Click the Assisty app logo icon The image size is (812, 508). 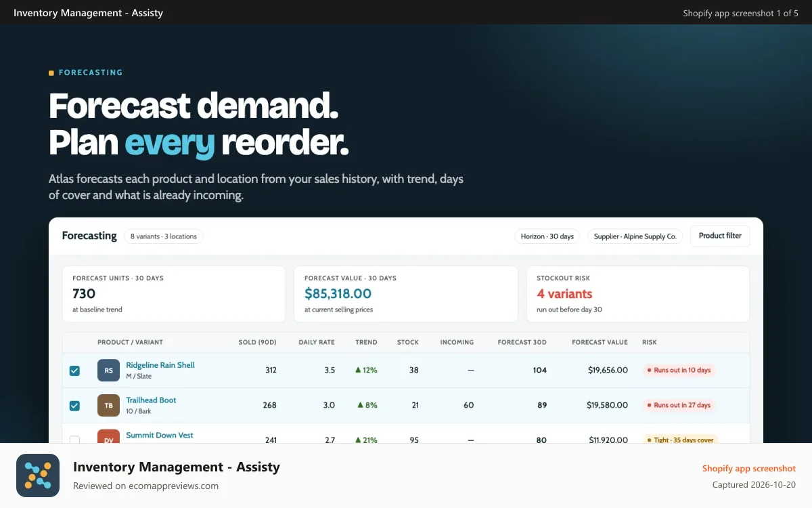pyautogui.click(x=38, y=475)
